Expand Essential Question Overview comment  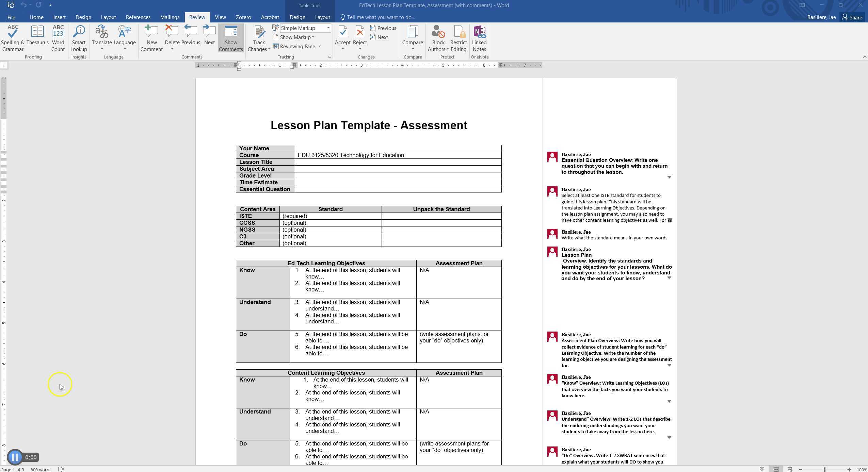tap(669, 177)
